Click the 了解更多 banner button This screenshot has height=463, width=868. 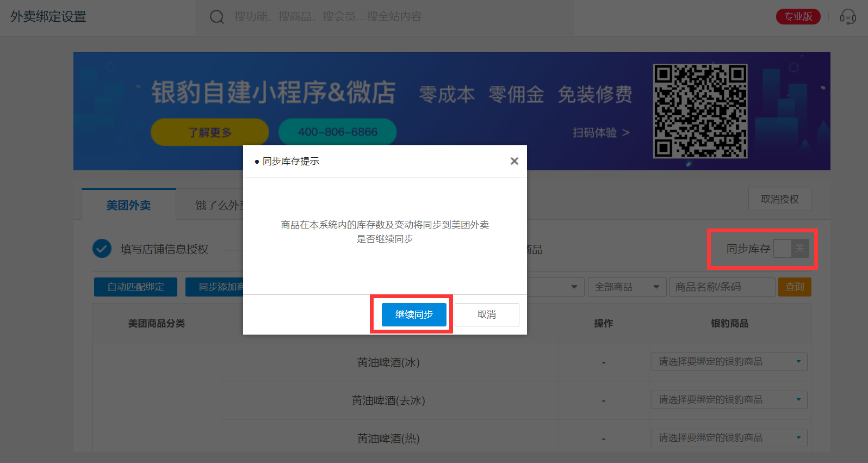tap(209, 132)
